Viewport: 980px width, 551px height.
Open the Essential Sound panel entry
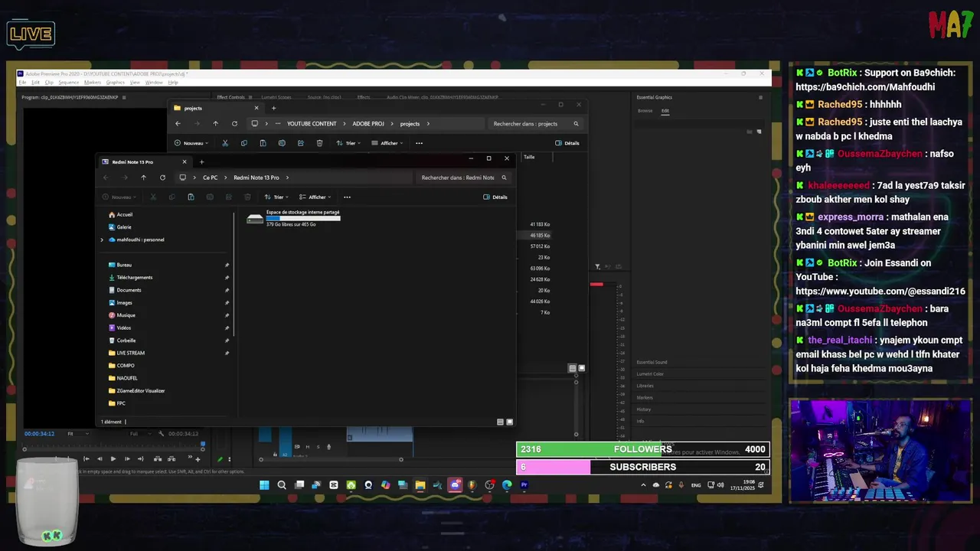click(652, 362)
